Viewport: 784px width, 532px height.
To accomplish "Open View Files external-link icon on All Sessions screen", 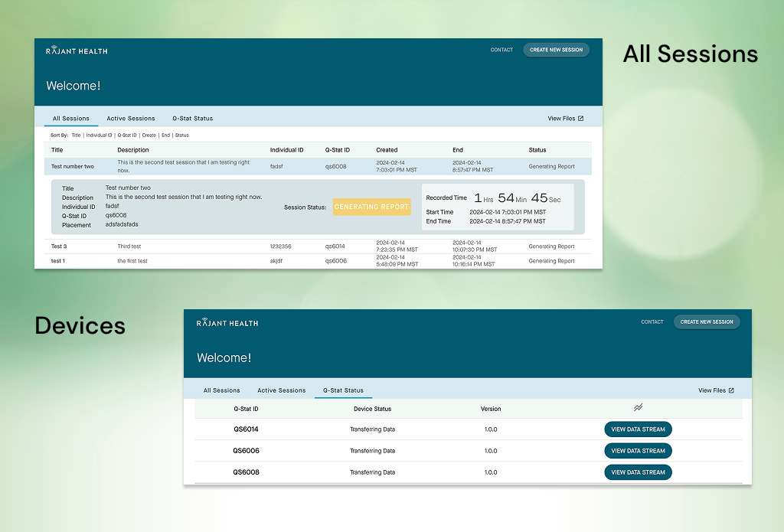I will (580, 118).
